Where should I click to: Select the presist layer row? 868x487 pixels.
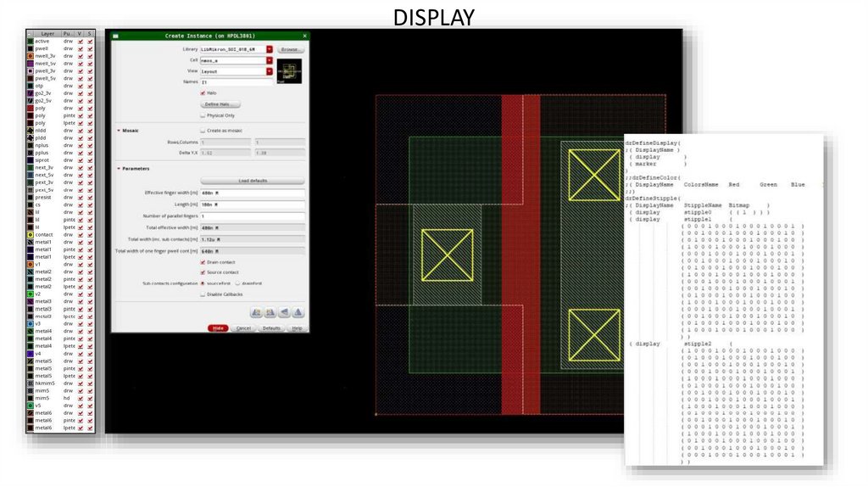coord(61,197)
